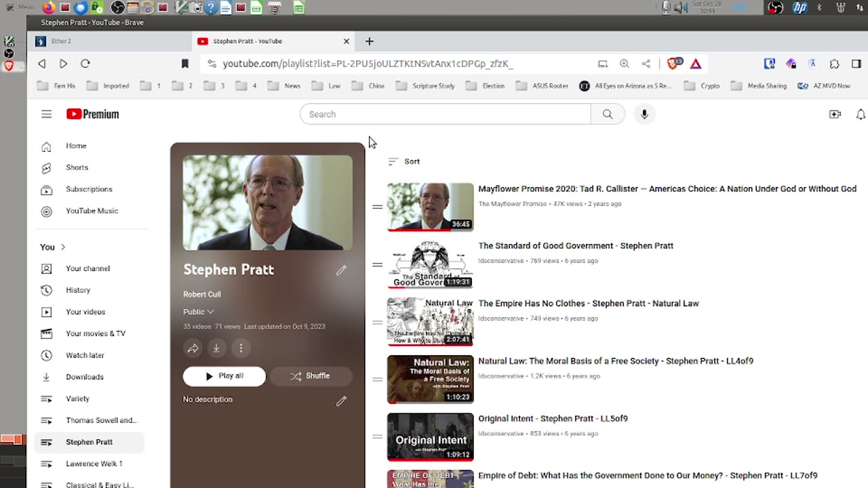Go forward in Brave browser
This screenshot has height=488, width=868.
tap(63, 64)
